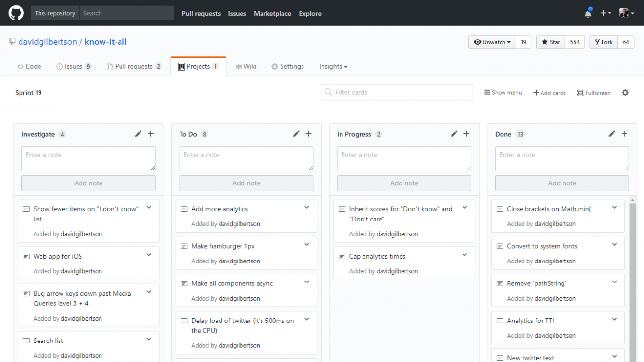The image size is (644, 362).
Task: Edit the Investigate column with pencil icon
Action: 138,134
